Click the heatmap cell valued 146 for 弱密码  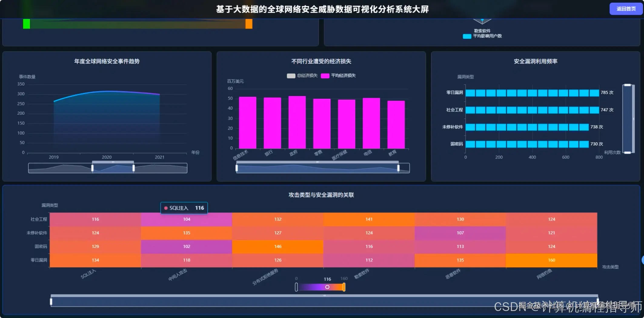[277, 246]
